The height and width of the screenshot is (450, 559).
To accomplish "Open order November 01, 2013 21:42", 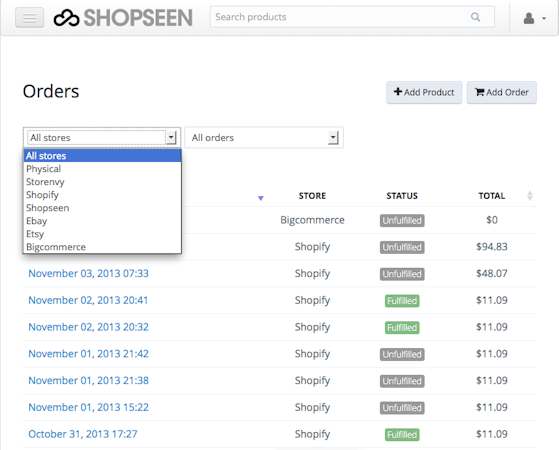I will [88, 354].
